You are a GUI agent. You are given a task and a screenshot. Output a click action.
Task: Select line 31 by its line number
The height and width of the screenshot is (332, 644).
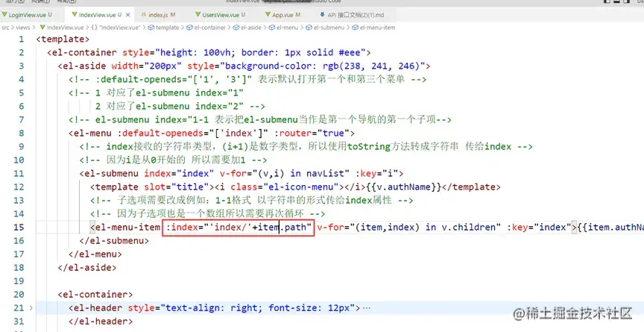tap(19, 322)
